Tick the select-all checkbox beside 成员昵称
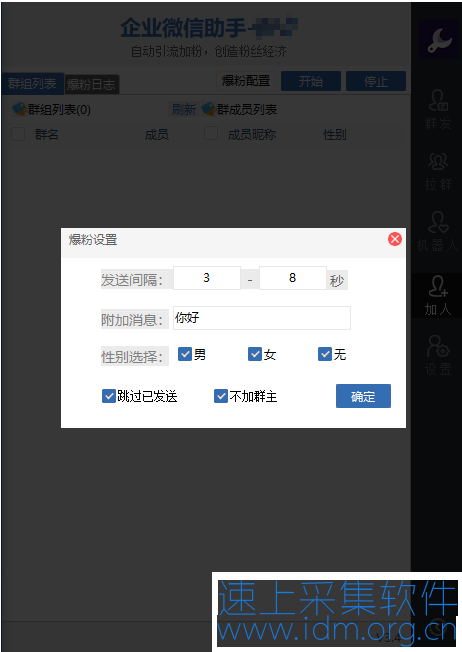The image size is (462, 652). click(x=211, y=133)
